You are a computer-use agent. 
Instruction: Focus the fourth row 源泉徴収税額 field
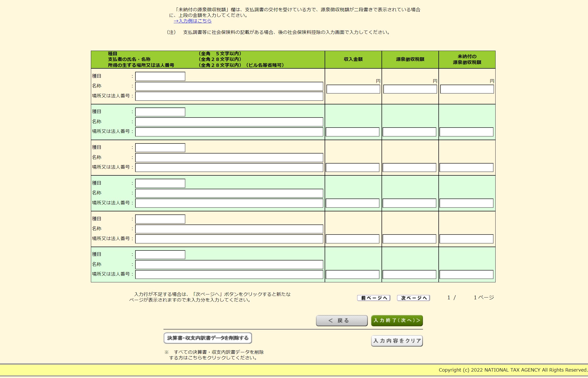pyautogui.click(x=409, y=203)
